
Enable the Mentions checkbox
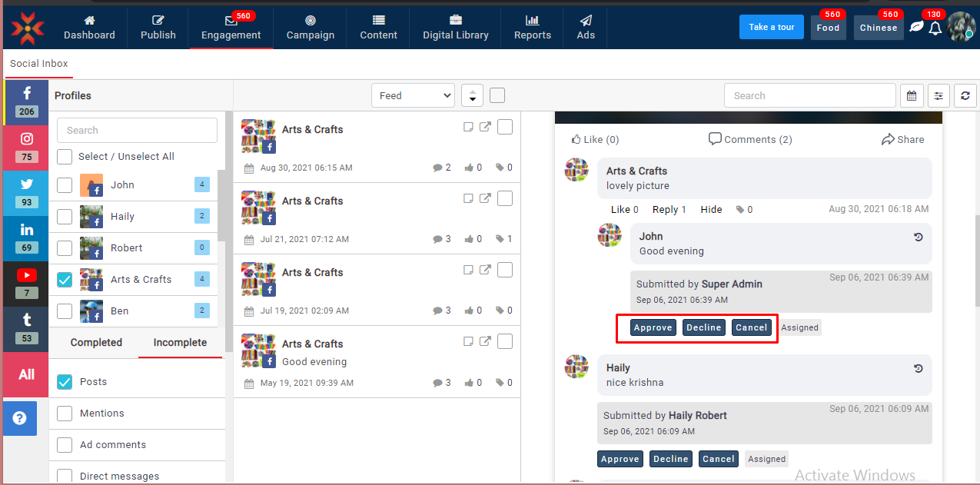pos(65,414)
